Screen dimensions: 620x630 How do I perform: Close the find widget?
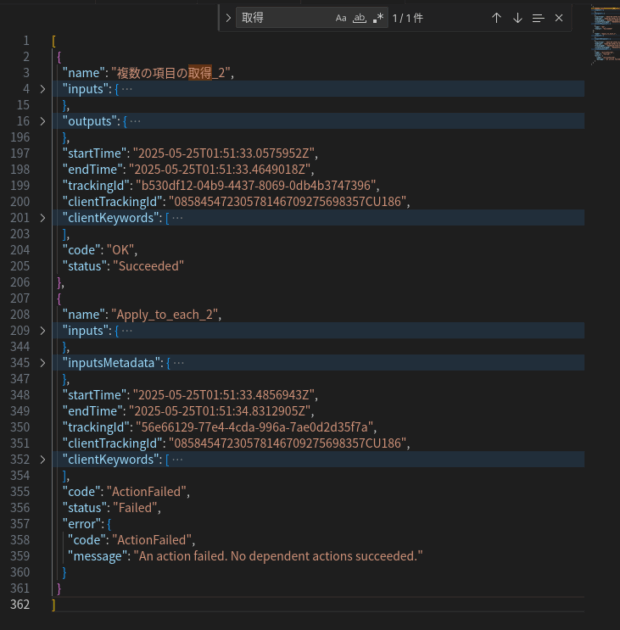click(x=559, y=18)
